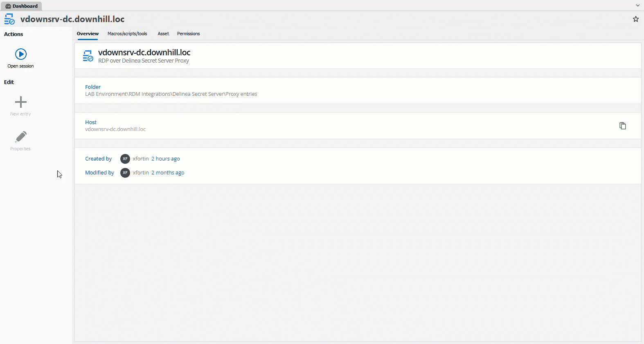Image resolution: width=644 pixels, height=344 pixels.
Task: Click the Folder link label
Action: pyautogui.click(x=93, y=87)
